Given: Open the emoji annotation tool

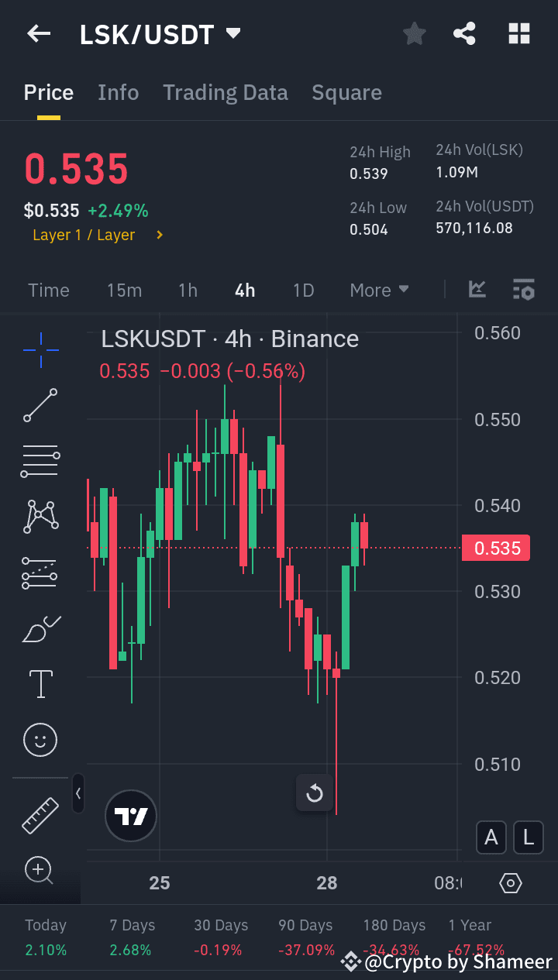Looking at the screenshot, I should [40, 740].
